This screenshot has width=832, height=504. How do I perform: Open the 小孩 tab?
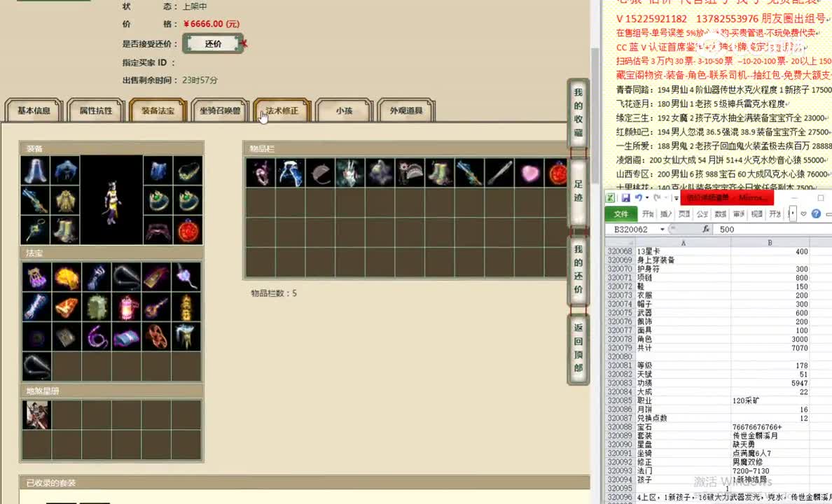coord(344,110)
